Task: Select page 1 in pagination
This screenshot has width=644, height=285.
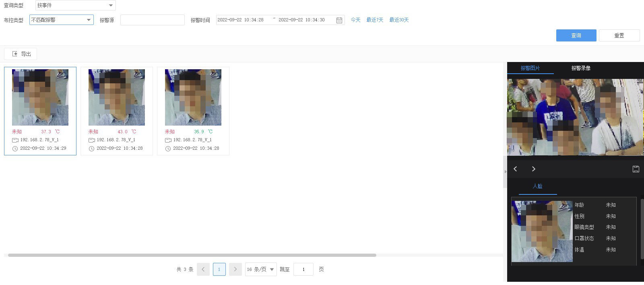Action: pos(219,269)
